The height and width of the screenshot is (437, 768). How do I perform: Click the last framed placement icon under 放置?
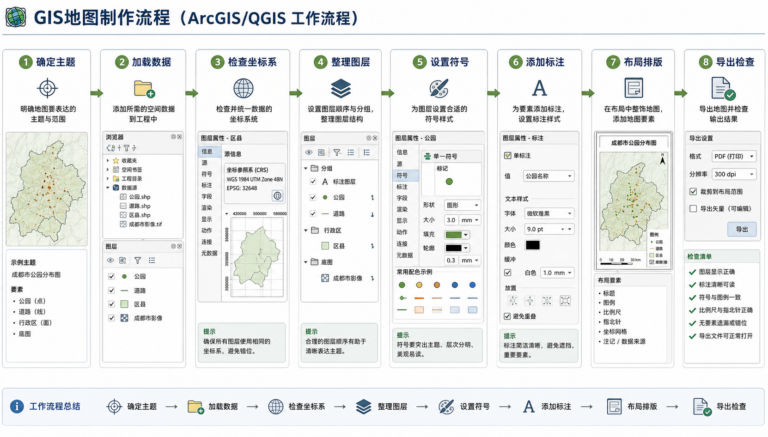[x=565, y=301]
